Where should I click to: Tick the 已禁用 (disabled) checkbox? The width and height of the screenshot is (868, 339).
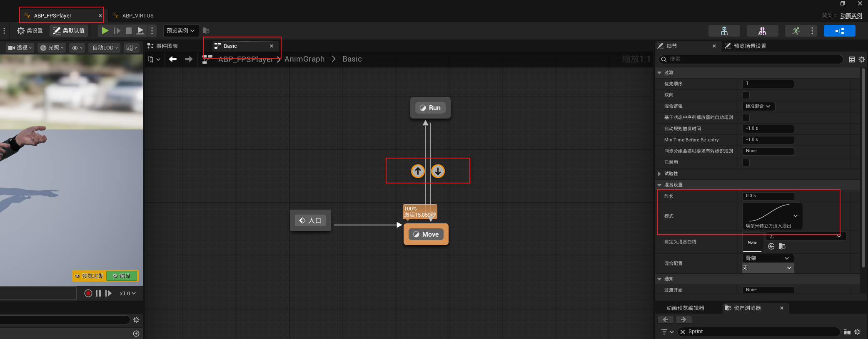[x=746, y=163]
